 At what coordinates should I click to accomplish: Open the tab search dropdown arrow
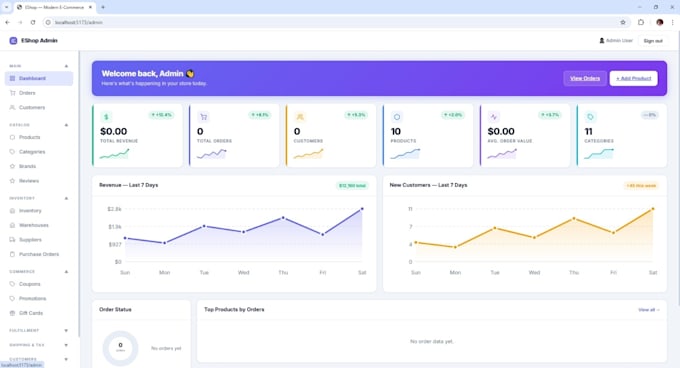pos(6,7)
